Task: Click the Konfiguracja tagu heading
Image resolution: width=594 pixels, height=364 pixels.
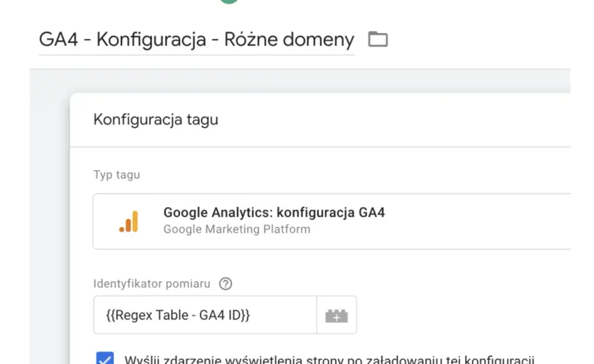Action: [x=156, y=119]
